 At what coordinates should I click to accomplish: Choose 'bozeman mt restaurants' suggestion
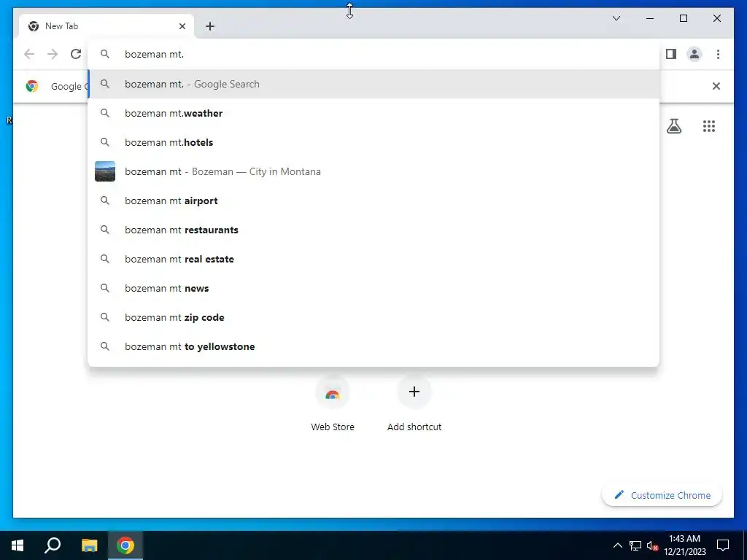point(373,230)
